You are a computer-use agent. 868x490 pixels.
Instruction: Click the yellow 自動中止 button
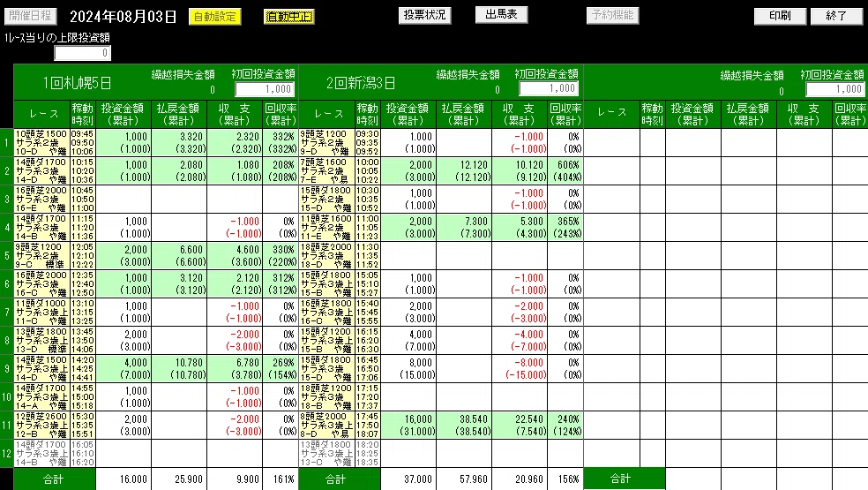[x=289, y=17]
